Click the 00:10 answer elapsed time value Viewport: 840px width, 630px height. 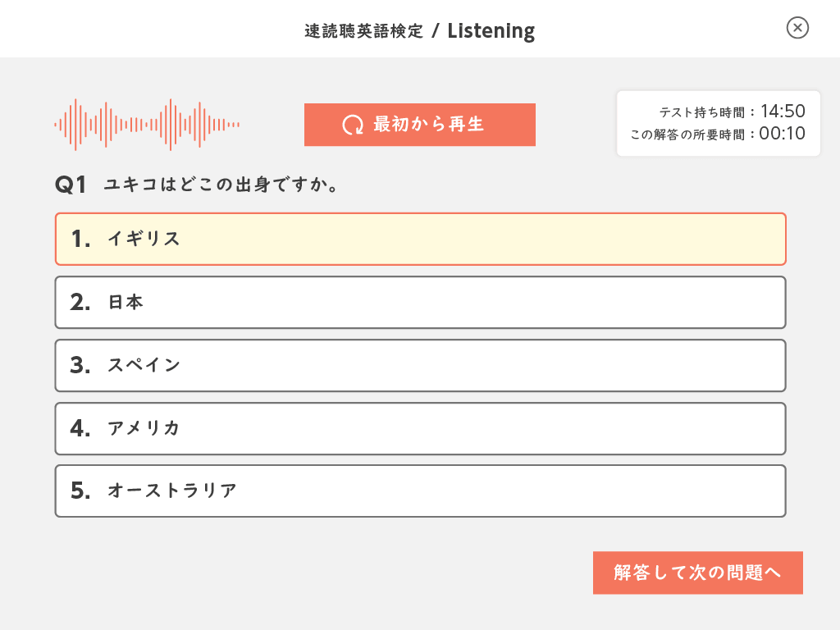click(782, 134)
